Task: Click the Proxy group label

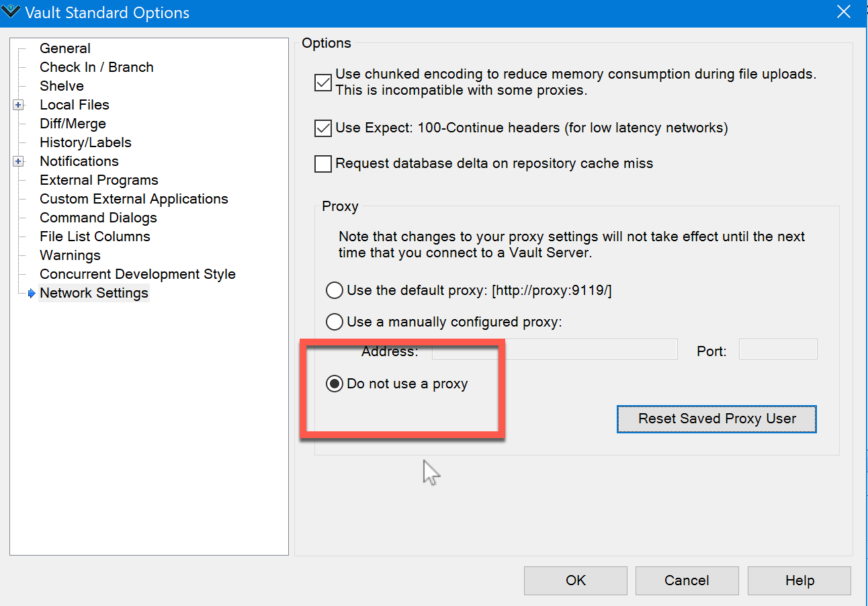Action: click(340, 206)
